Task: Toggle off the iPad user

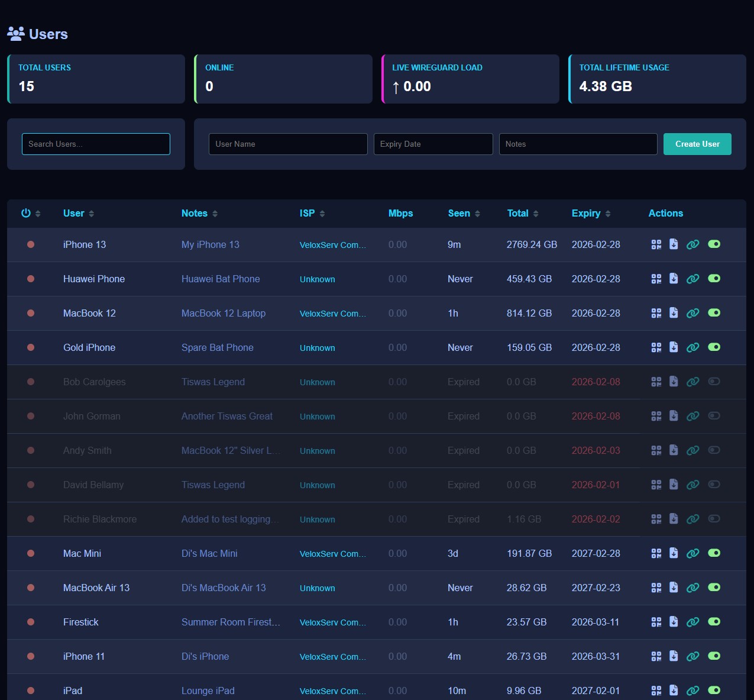Action: [x=714, y=690]
